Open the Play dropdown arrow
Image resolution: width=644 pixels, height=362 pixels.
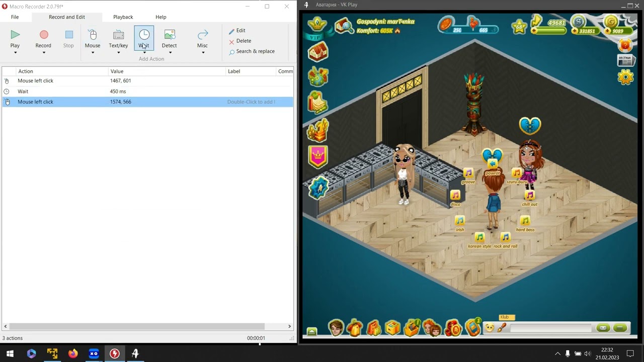click(15, 52)
